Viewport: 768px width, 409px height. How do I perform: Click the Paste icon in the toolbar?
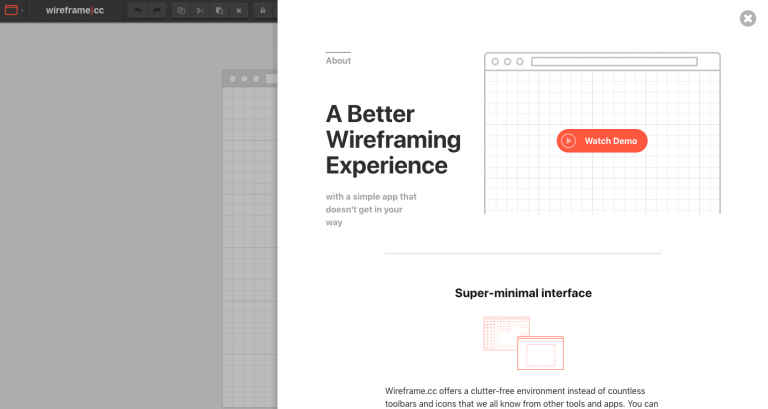[x=219, y=10]
